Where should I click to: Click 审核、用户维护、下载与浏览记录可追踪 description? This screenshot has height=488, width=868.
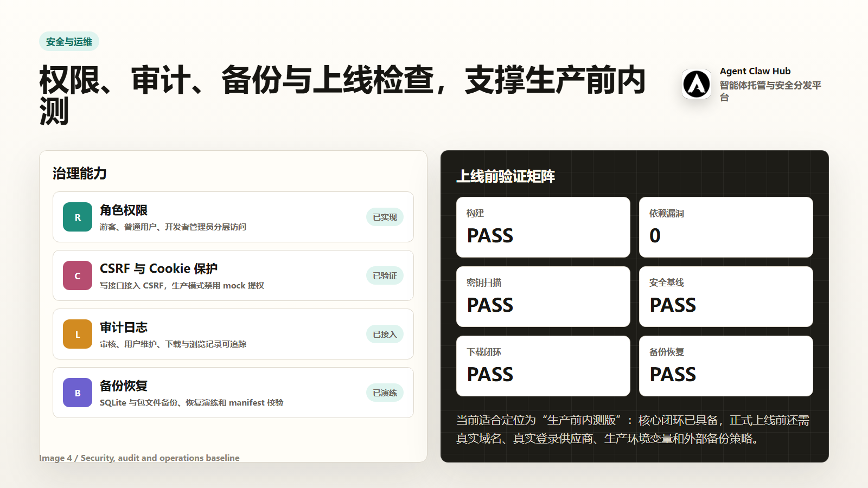[x=173, y=344]
